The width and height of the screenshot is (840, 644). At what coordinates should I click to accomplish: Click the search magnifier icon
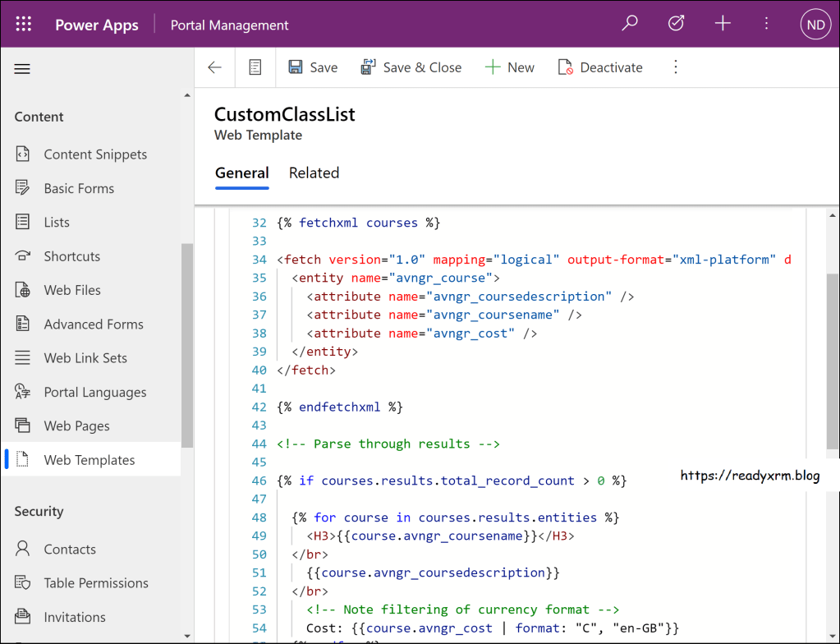630,24
